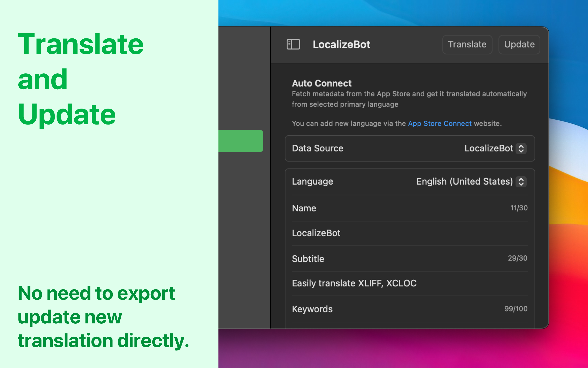
Task: Click the Translate button
Action: 467,45
